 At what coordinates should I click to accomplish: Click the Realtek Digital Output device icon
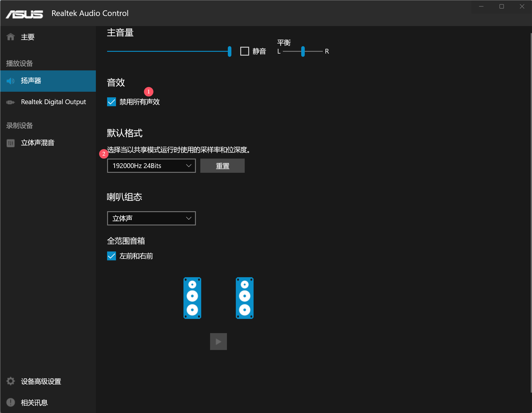point(11,102)
